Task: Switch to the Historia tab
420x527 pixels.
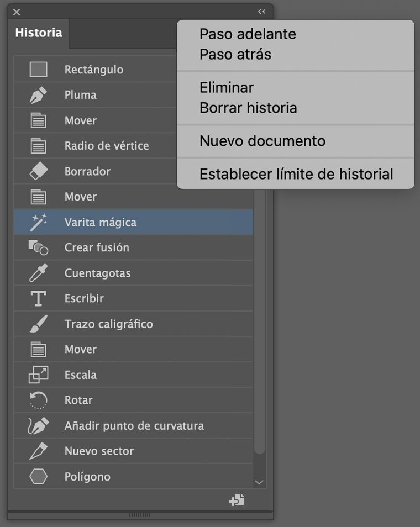Action: 39,33
